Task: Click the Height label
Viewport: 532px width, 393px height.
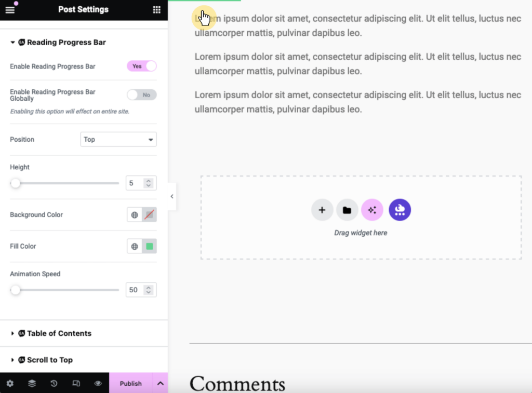Action: tap(20, 167)
